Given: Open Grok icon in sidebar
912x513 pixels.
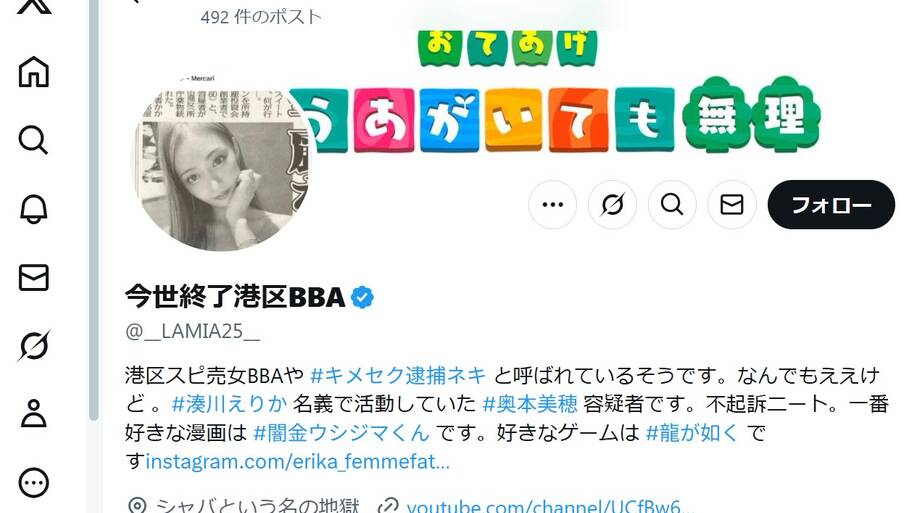Looking at the screenshot, I should (34, 345).
